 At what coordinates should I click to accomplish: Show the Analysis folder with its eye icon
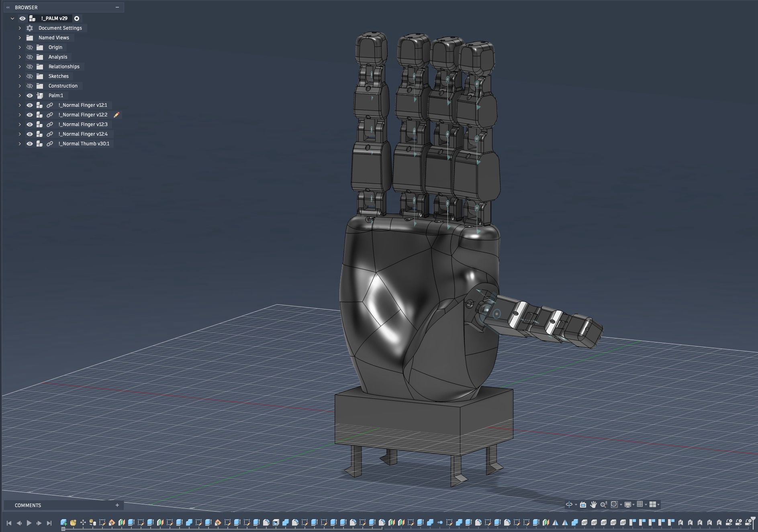[30, 57]
